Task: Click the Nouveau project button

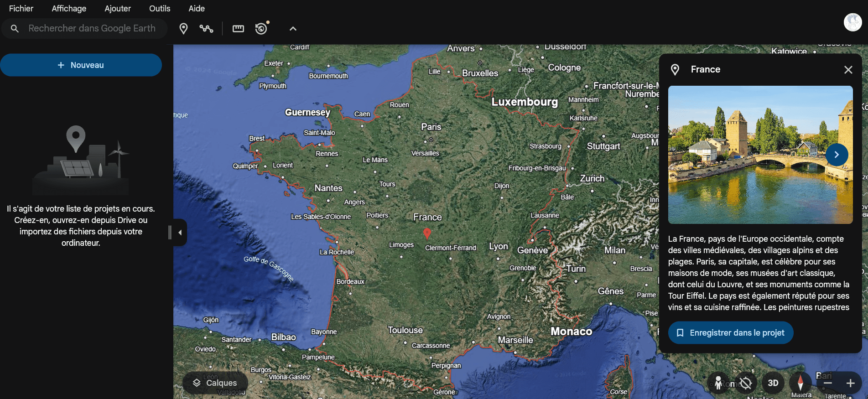Action: [81, 65]
